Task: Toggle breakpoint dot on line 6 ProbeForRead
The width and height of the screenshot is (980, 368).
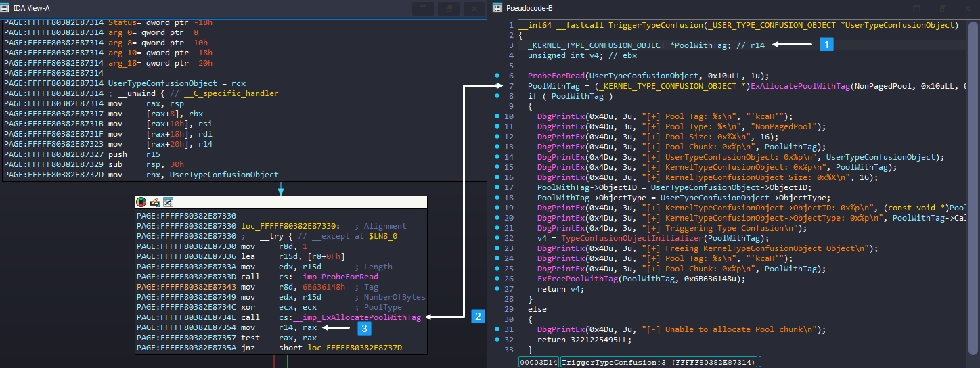Action: coord(497,76)
